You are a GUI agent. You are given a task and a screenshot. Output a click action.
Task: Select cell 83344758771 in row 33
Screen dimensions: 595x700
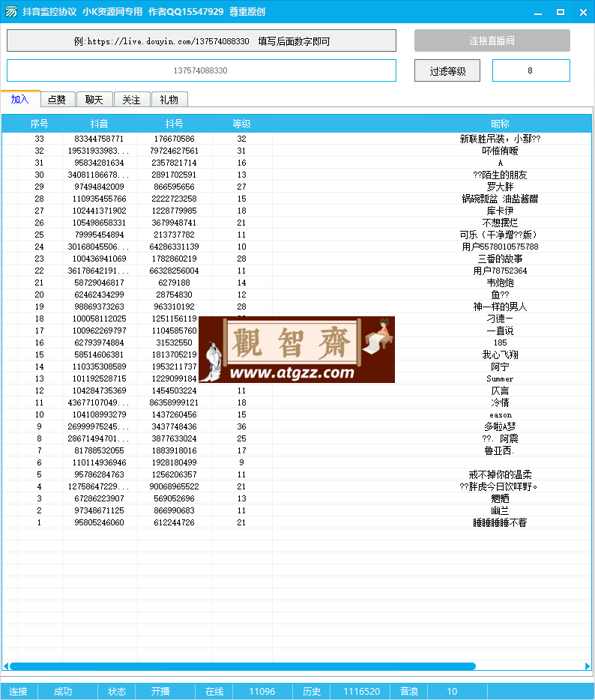click(99, 139)
